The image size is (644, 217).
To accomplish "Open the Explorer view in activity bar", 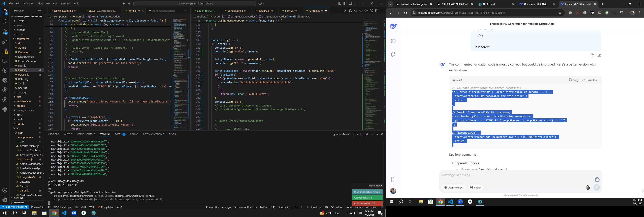I will point(5,12).
